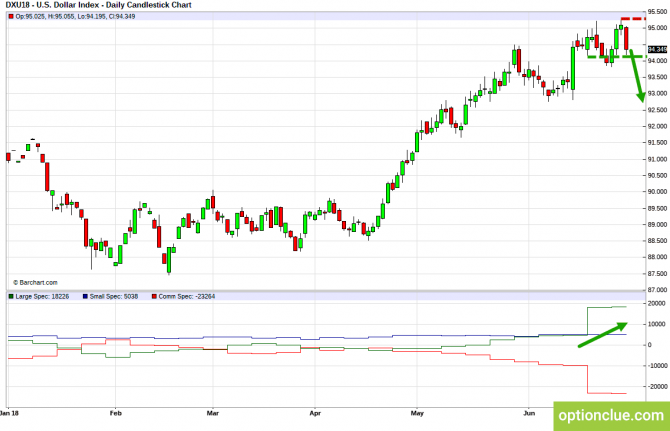The height and width of the screenshot is (431, 670).
Task: Click the 95.000 price axis label
Action: coord(657,28)
